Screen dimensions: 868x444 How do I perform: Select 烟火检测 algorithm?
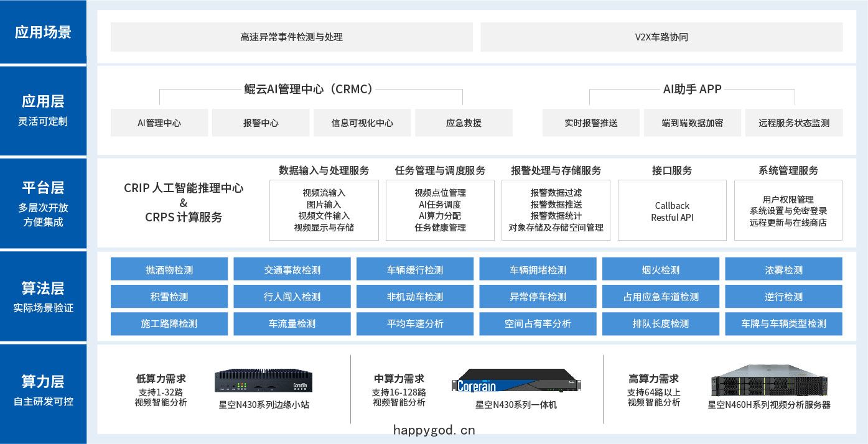[x=661, y=270]
